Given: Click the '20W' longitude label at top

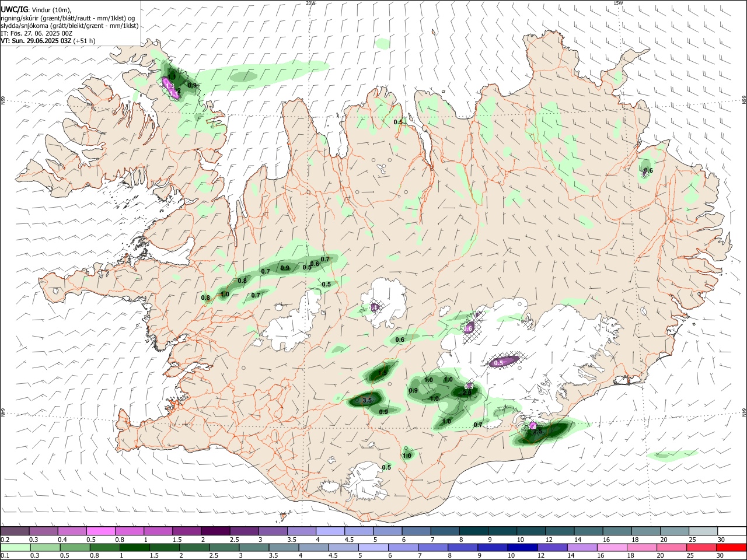Looking at the screenshot, I should click(311, 3).
